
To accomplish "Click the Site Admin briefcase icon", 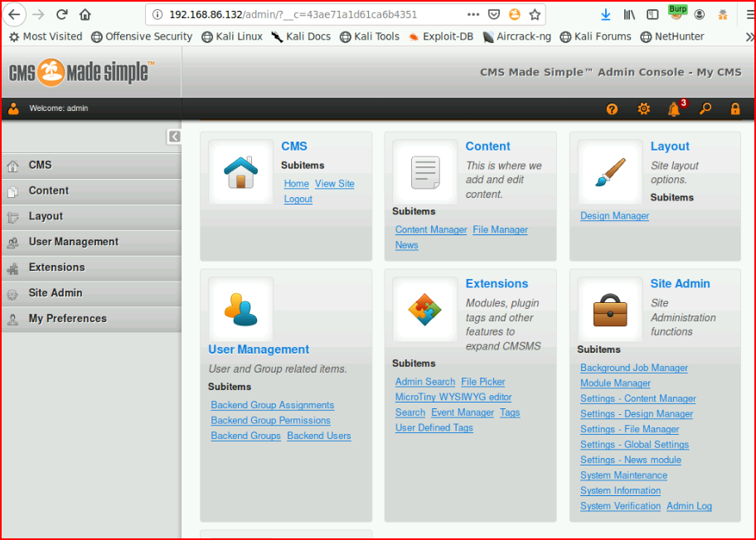I will (x=610, y=309).
